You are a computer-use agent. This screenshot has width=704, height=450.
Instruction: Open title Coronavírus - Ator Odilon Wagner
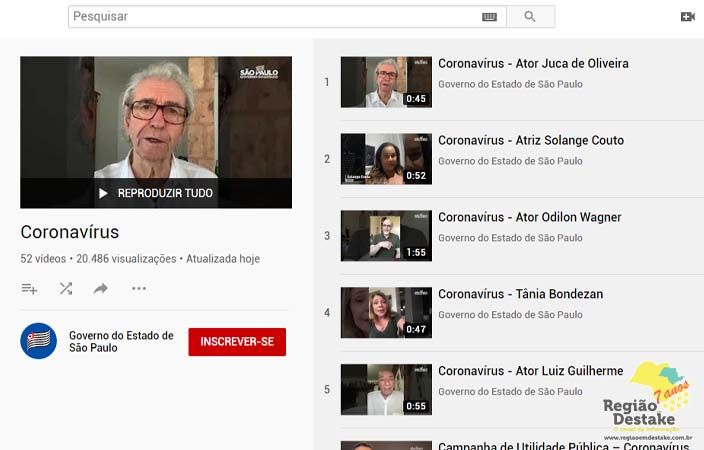(529, 217)
